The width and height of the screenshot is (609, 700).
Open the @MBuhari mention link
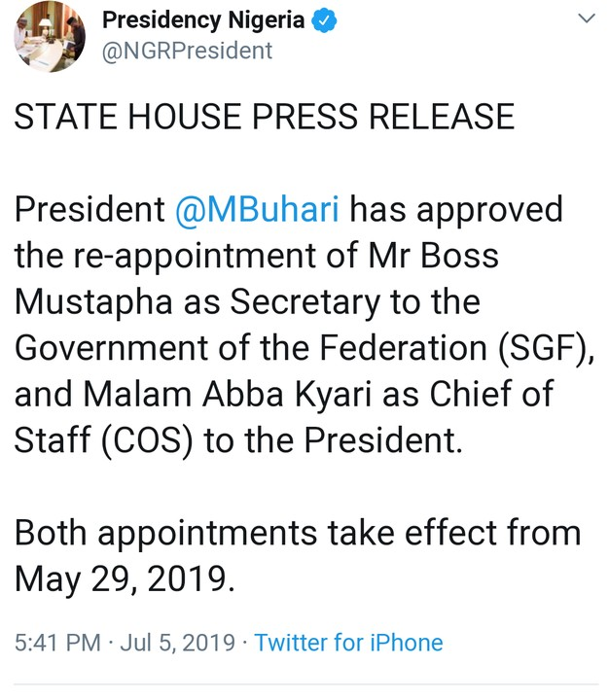coord(257,209)
